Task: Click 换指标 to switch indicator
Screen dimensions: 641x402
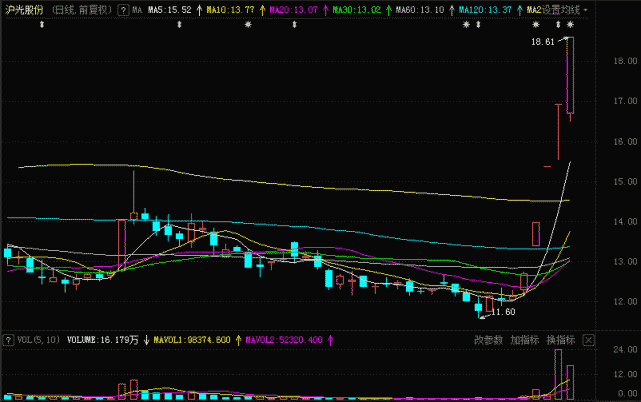Action: 560,340
